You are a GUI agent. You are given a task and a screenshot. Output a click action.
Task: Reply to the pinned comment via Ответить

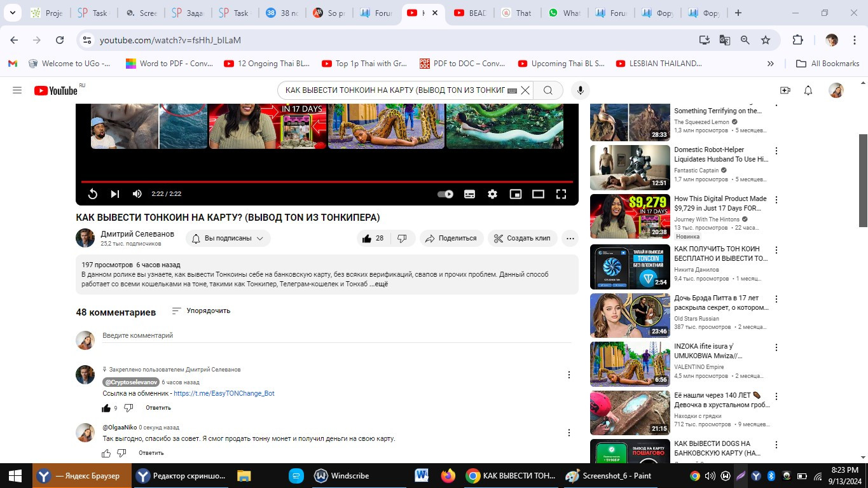point(158,408)
